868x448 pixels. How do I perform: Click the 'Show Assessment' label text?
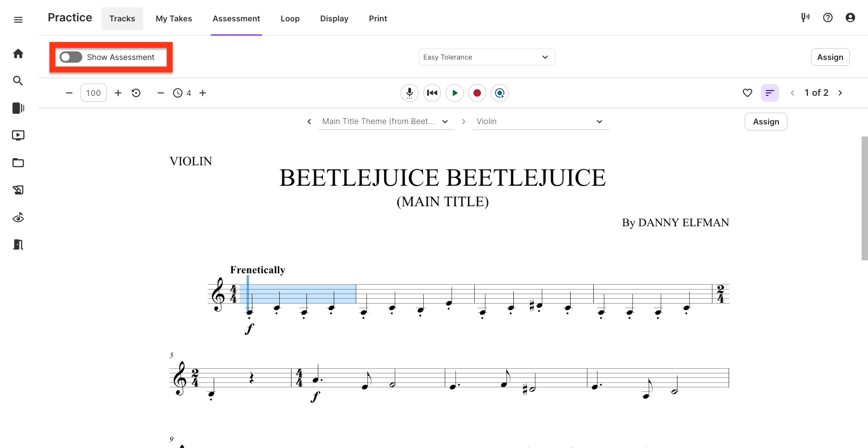tap(121, 57)
